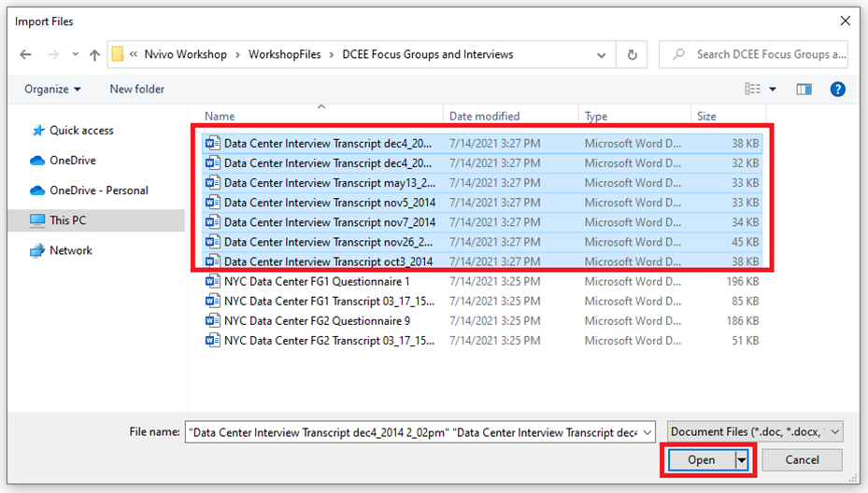Sort by the Size column header
This screenshot has height=493, width=868.
[x=706, y=116]
